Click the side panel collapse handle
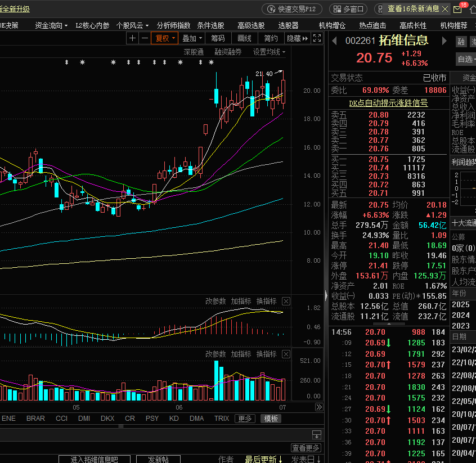The width and height of the screenshot is (476, 463). (x=326, y=295)
